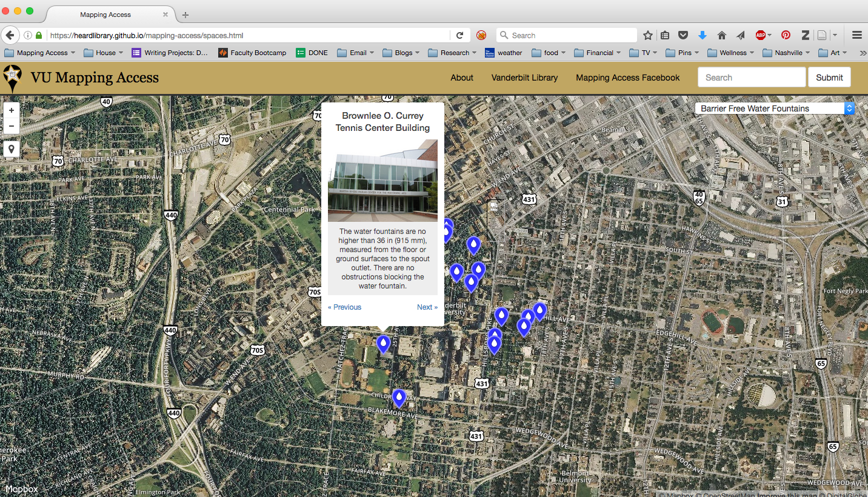Click the Mapbox logo in the corner
Viewport: 868px width, 497px height.
coord(22,489)
